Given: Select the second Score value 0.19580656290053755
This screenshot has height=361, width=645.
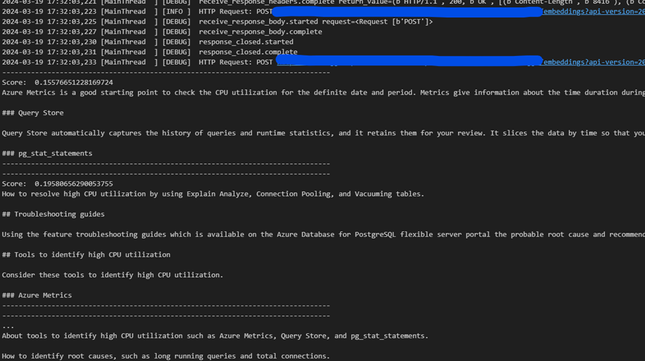Looking at the screenshot, I should pyautogui.click(x=74, y=184).
